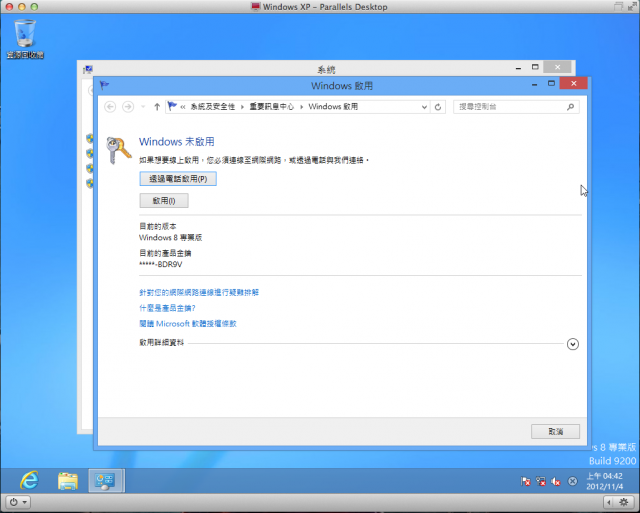Read the Microsoft software license terms link
Screen dimensions: 640x513
[188, 323]
